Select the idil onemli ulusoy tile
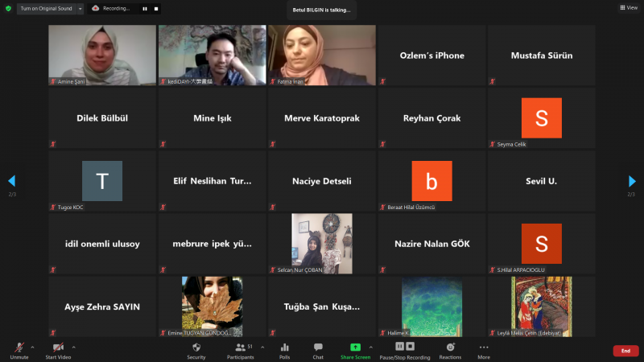Image resolution: width=644 pixels, height=362 pixels. pyautogui.click(x=102, y=244)
